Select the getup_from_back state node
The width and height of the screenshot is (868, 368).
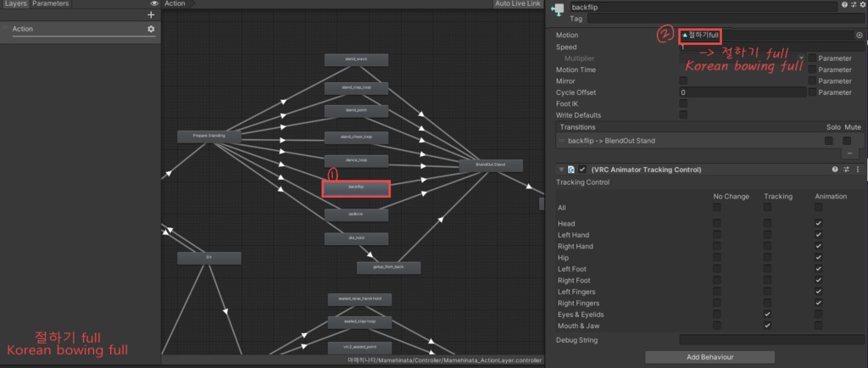[388, 268]
